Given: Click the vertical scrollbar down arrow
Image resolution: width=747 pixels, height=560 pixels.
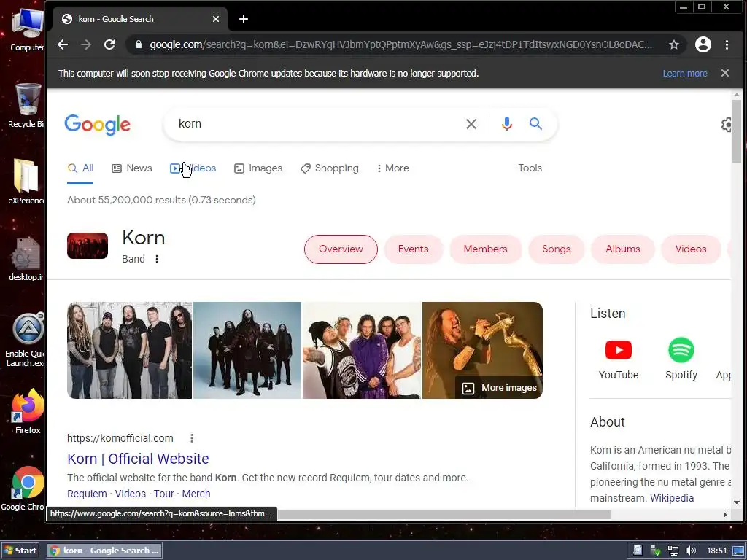Looking at the screenshot, I should click(x=737, y=502).
